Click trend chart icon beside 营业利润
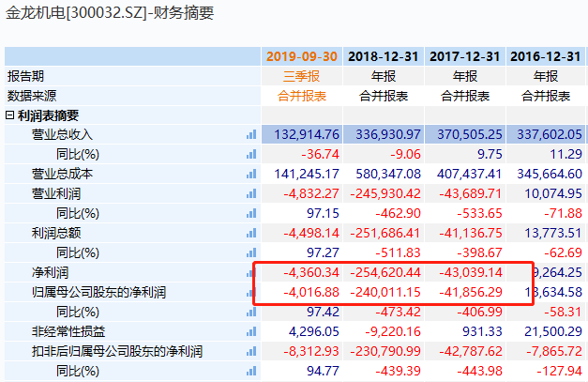 click(251, 193)
